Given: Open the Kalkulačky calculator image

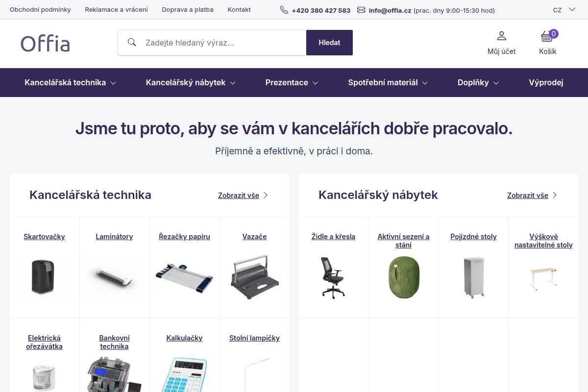Looking at the screenshot, I should click(184, 375).
